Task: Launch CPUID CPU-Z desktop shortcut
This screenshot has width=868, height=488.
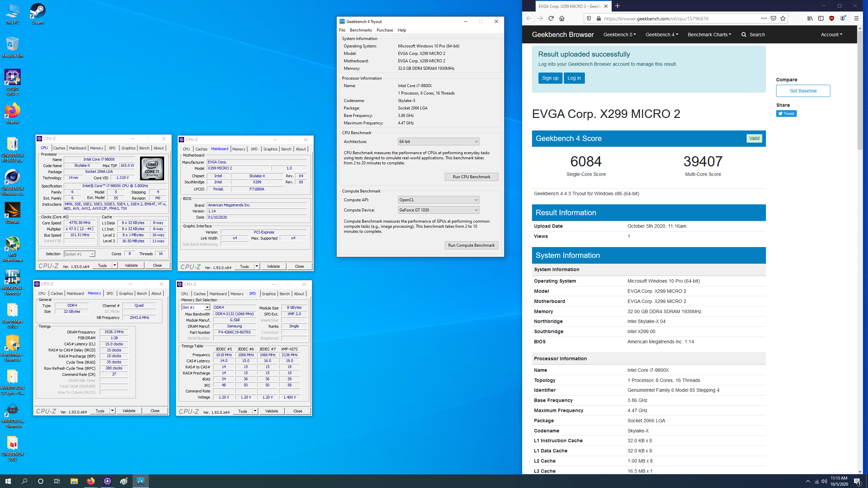Action: 12,82
